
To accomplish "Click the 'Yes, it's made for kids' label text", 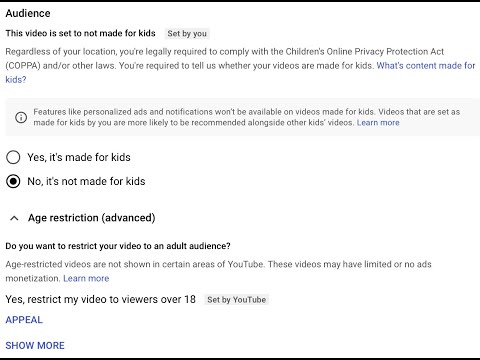I will (79, 157).
